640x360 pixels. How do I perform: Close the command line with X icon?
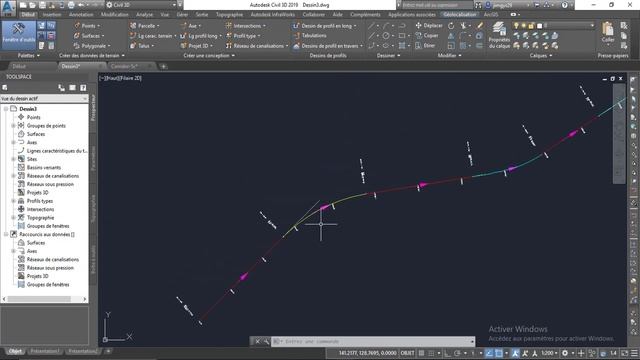click(258, 341)
